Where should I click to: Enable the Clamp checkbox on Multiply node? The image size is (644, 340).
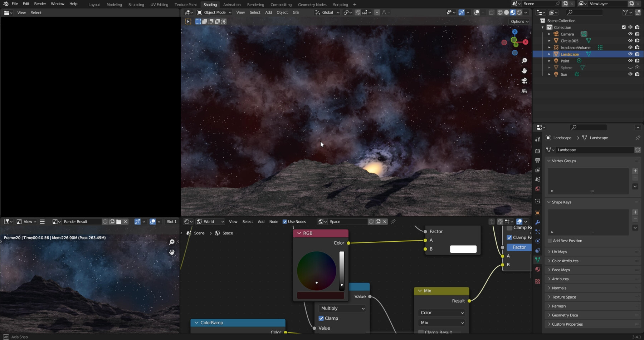(x=322, y=318)
